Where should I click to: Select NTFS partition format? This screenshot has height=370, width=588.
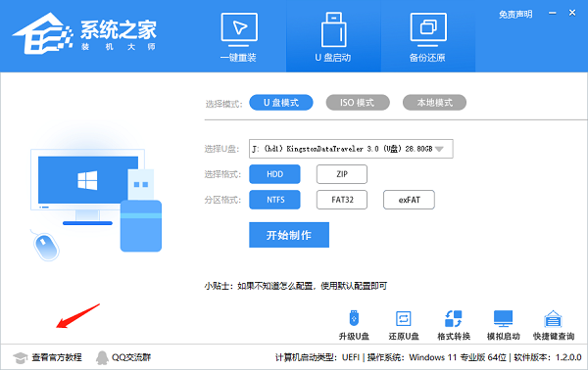pyautogui.click(x=274, y=200)
